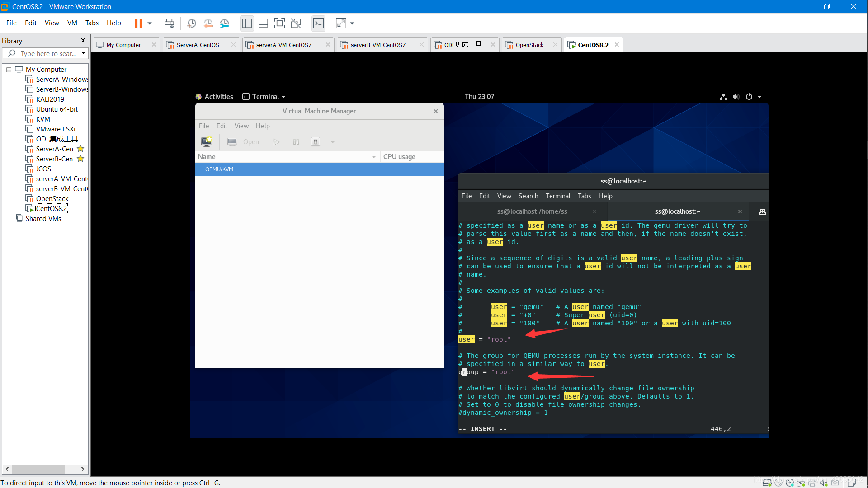Drag the terminal window scrollbar
The height and width of the screenshot is (488, 868).
click(x=765, y=428)
